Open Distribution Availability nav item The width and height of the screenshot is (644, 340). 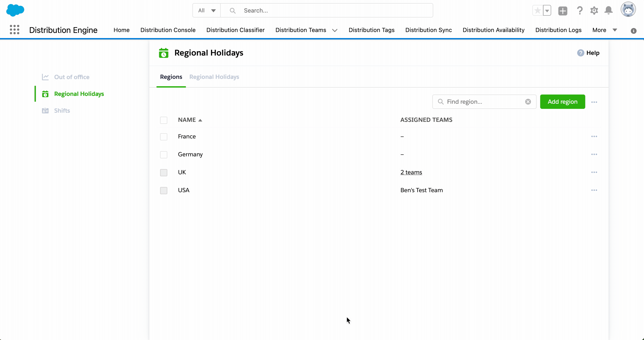(x=494, y=30)
